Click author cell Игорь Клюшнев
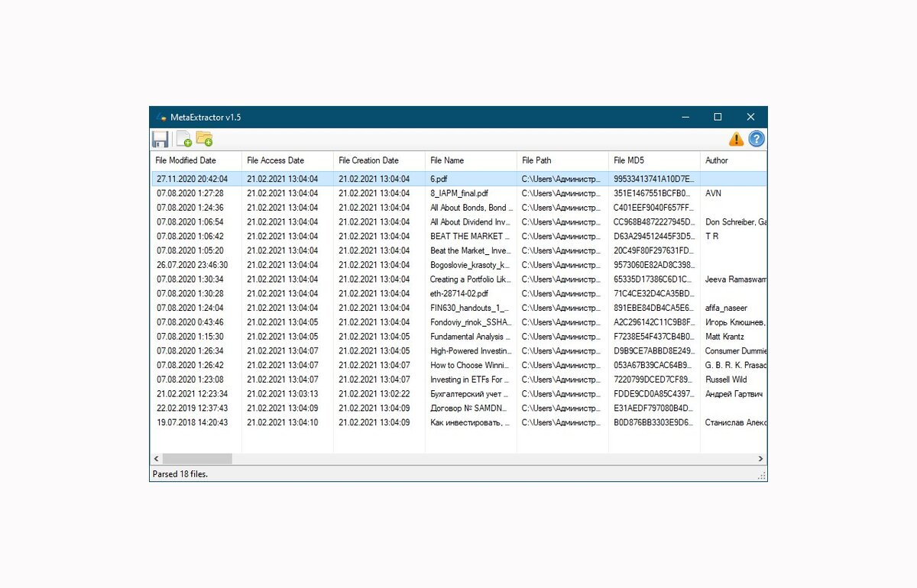Viewport: 917px width, 588px height. point(735,322)
